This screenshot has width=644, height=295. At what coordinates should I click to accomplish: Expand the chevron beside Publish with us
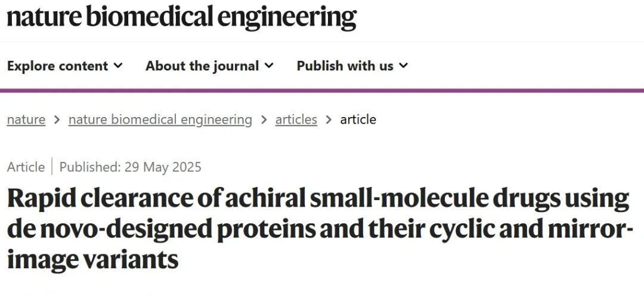coord(403,66)
